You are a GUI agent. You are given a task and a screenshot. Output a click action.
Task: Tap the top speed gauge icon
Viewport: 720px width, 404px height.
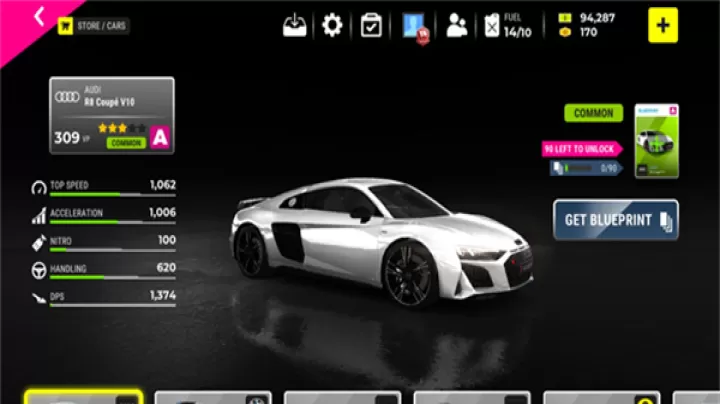(x=39, y=186)
